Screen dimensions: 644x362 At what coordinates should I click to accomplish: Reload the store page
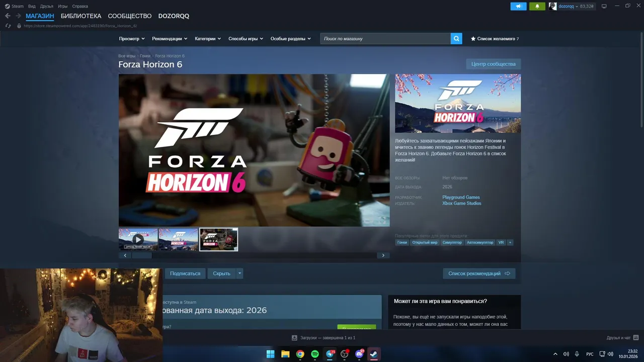coord(8,26)
